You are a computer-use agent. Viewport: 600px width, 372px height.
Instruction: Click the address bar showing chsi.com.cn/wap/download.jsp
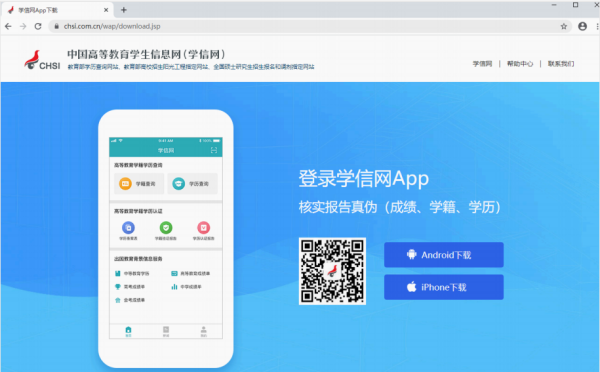tap(310, 26)
